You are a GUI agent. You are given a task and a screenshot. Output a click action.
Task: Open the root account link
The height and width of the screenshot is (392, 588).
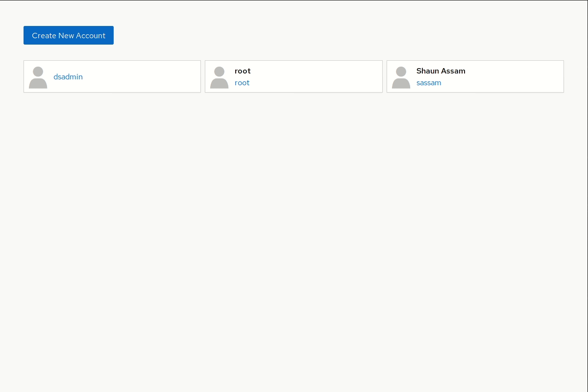[242, 83]
